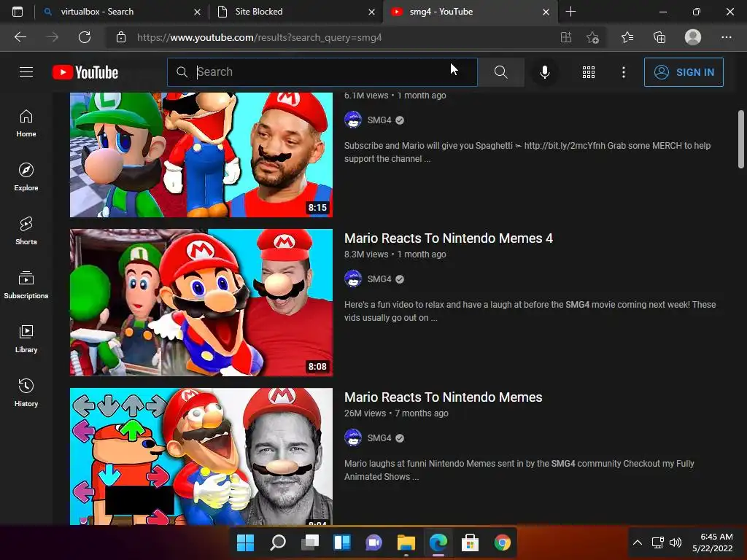Image resolution: width=747 pixels, height=560 pixels.
Task: Close the smg4 - YouTube tab
Action: 546,12
